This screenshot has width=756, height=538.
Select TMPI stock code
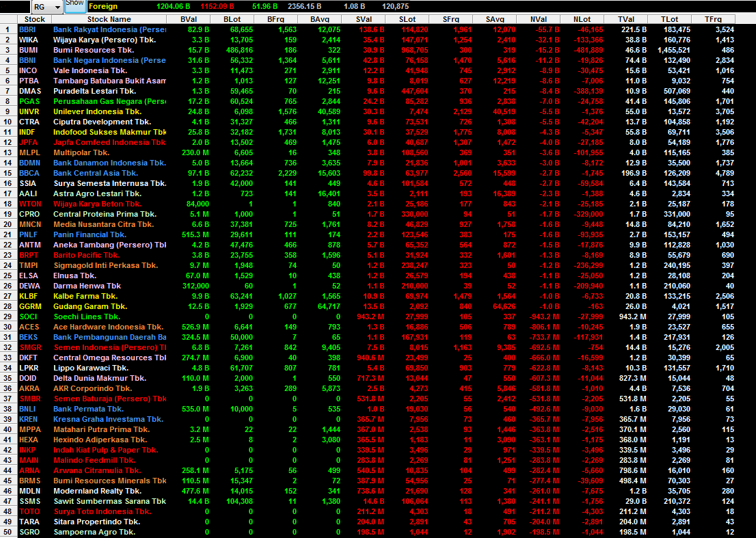point(29,265)
